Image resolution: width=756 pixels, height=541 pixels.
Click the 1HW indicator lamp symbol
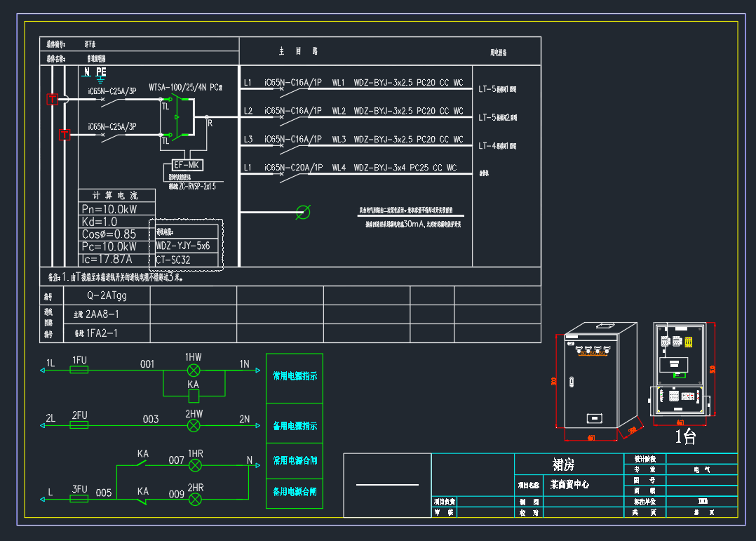point(194,370)
